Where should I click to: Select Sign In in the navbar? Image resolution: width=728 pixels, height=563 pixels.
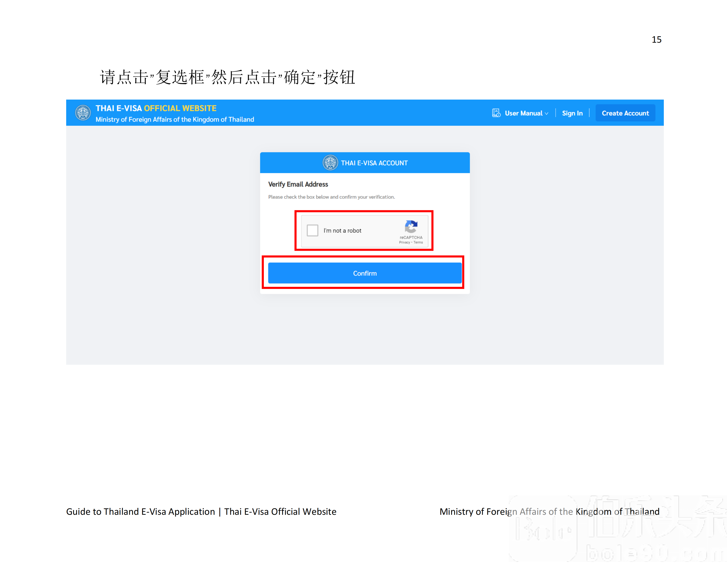tap(572, 113)
